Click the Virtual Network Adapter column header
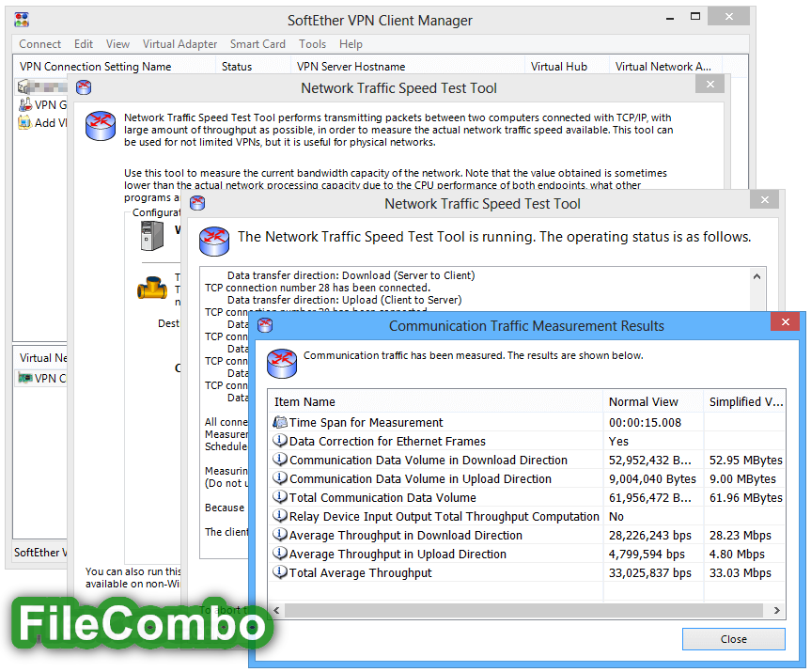Viewport: 811px width, 672px height. (x=665, y=66)
